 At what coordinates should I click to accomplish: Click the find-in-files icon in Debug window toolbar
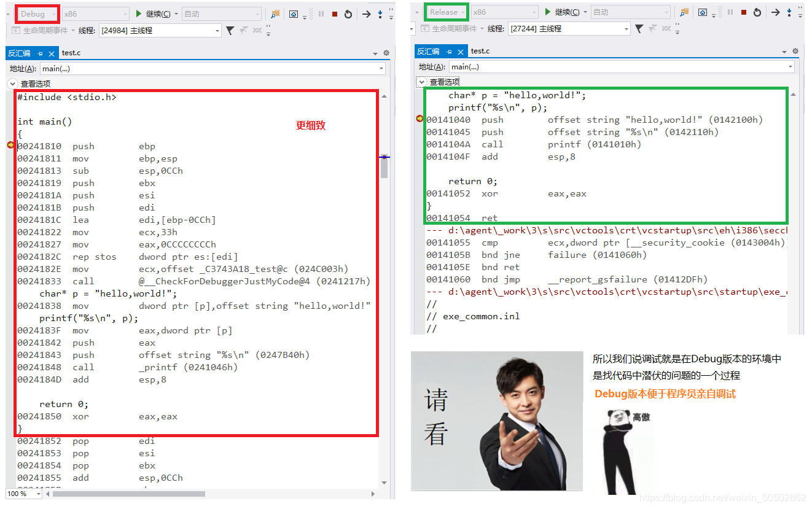click(x=275, y=14)
